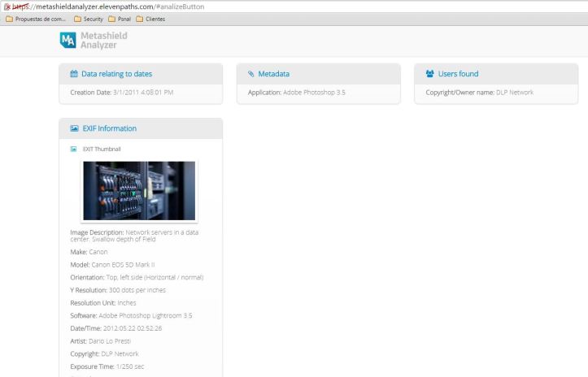Select the Data relating to dates header

pyautogui.click(x=116, y=74)
